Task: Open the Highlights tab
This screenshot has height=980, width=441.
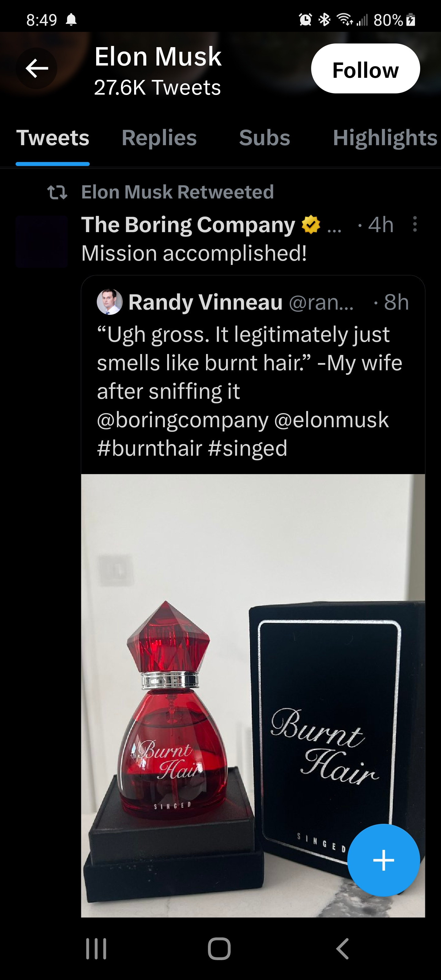Action: pyautogui.click(x=385, y=138)
